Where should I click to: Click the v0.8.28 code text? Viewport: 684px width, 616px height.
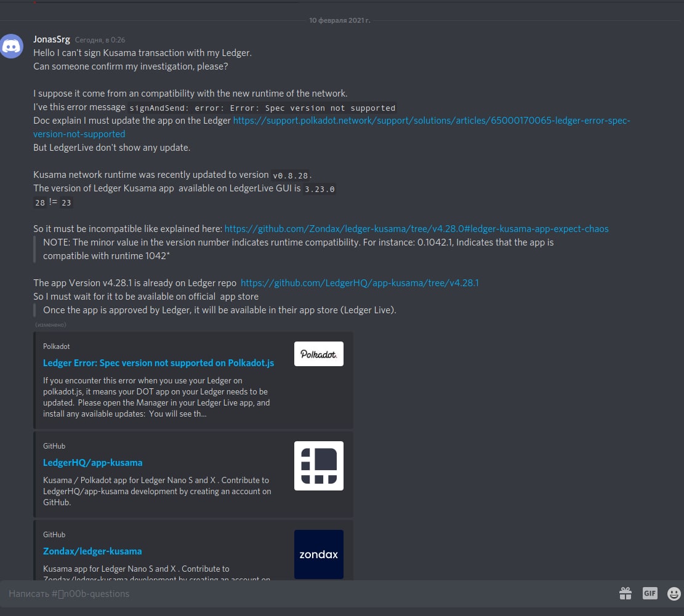pyautogui.click(x=290, y=175)
